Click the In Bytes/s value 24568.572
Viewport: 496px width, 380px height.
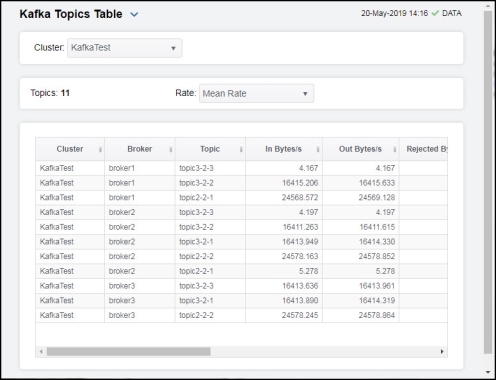300,197
